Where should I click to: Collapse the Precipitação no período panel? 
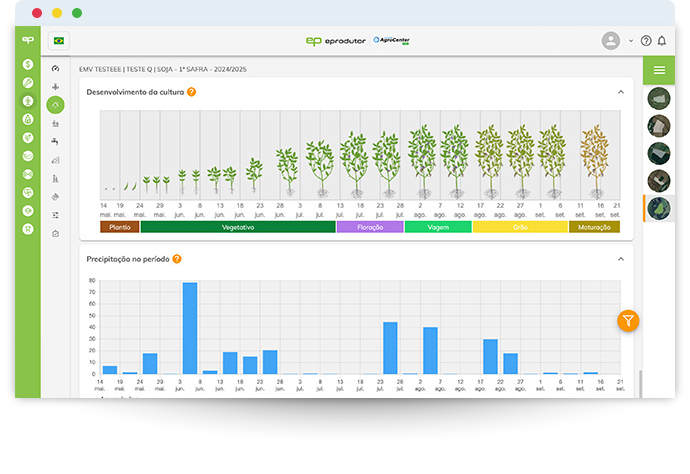pyautogui.click(x=620, y=258)
